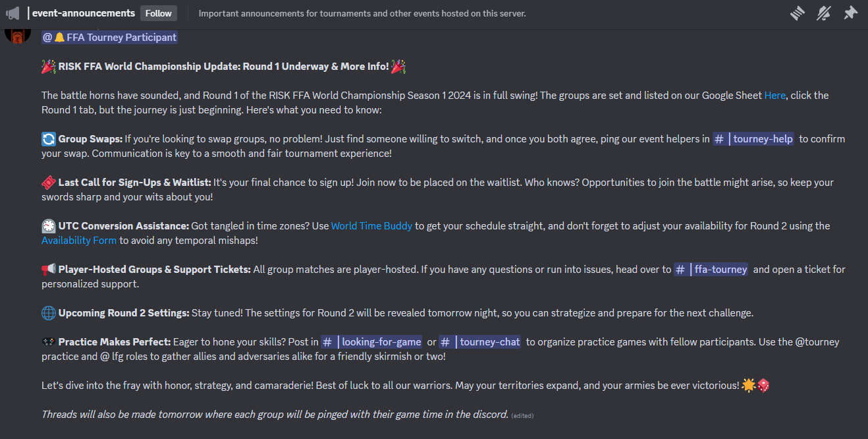868x439 pixels.
Task: Go to the tourney-help channel mention
Action: pyautogui.click(x=754, y=139)
